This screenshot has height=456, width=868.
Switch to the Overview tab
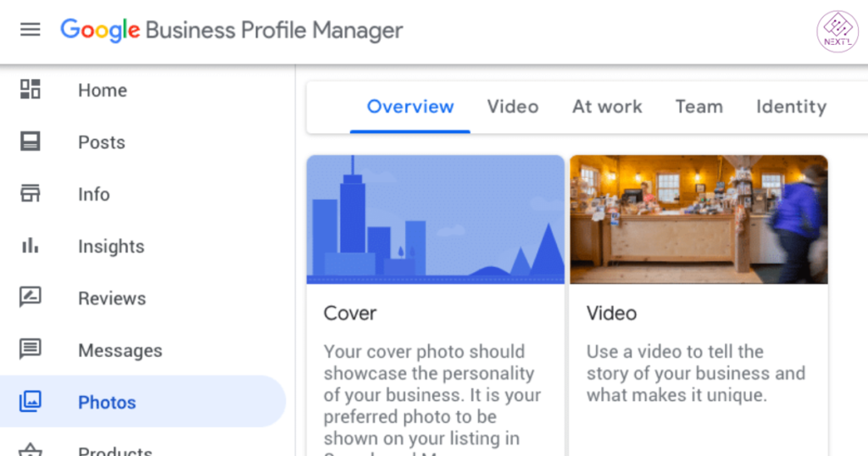(x=410, y=106)
